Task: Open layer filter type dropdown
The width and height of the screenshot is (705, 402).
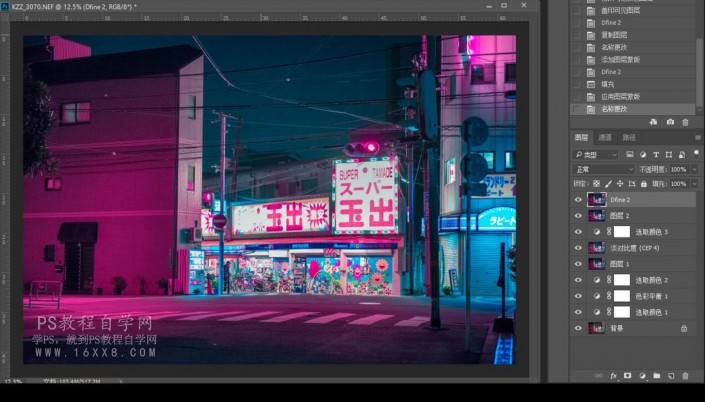Action: (595, 155)
